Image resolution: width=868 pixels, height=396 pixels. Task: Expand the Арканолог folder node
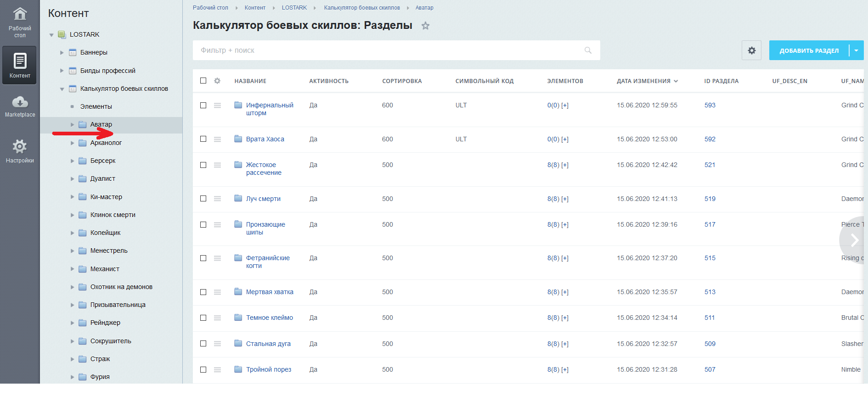72,143
